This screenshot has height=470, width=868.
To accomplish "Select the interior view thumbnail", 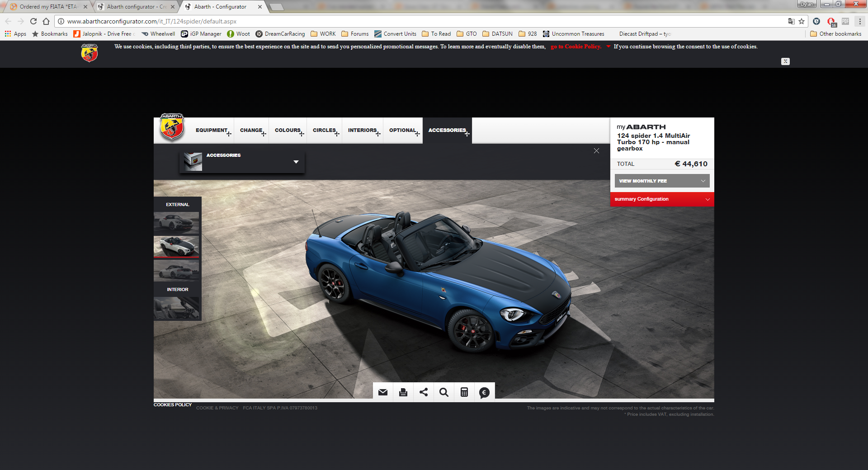I will [x=176, y=308].
